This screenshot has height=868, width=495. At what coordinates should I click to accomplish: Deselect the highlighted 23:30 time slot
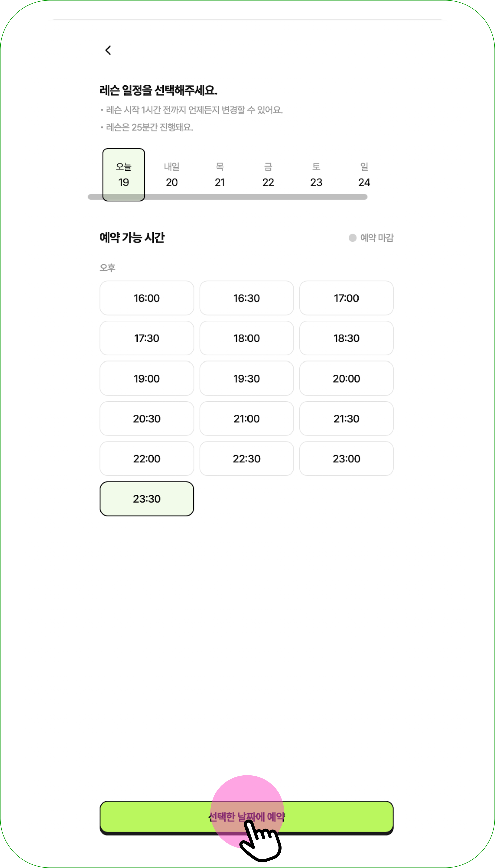[147, 498]
